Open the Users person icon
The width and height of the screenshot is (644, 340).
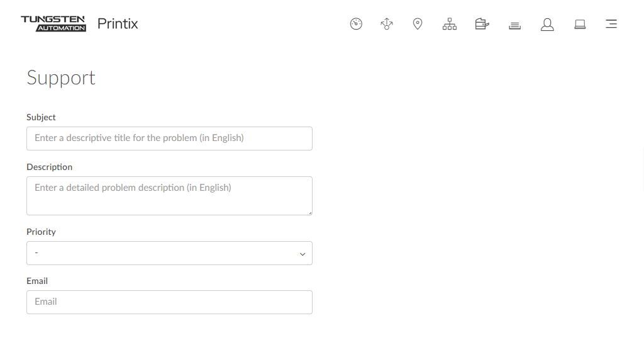point(547,25)
